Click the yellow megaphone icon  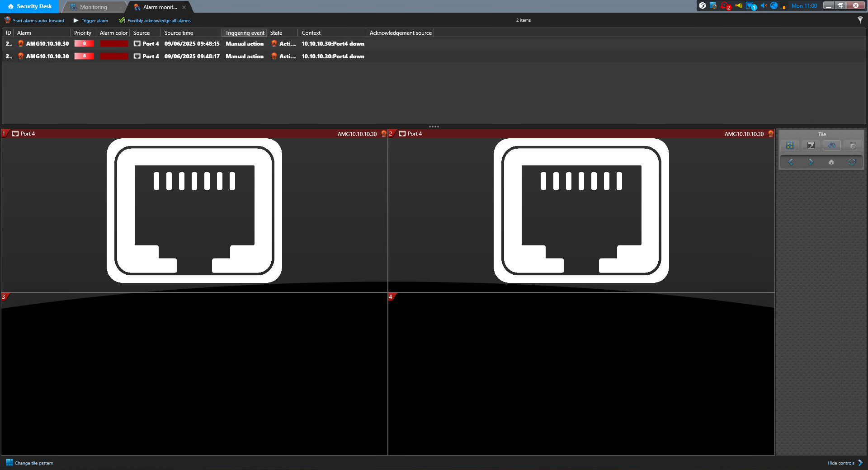(x=739, y=6)
